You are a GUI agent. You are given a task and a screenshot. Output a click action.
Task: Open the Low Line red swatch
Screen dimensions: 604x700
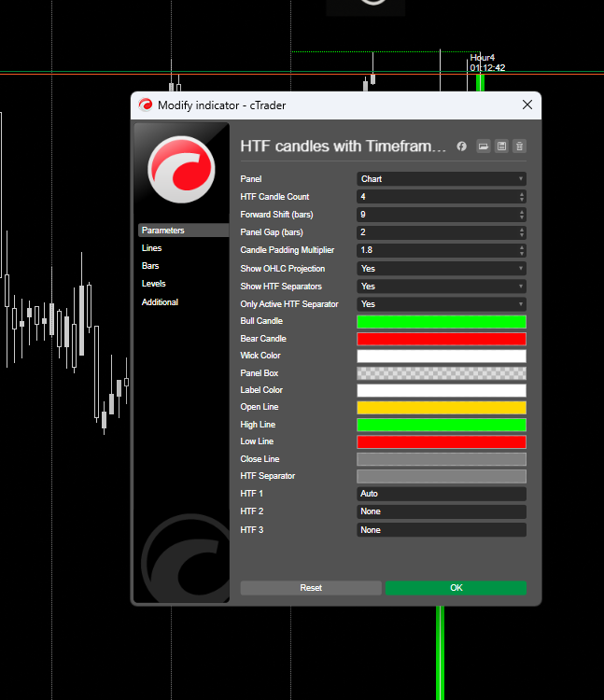[x=442, y=442]
